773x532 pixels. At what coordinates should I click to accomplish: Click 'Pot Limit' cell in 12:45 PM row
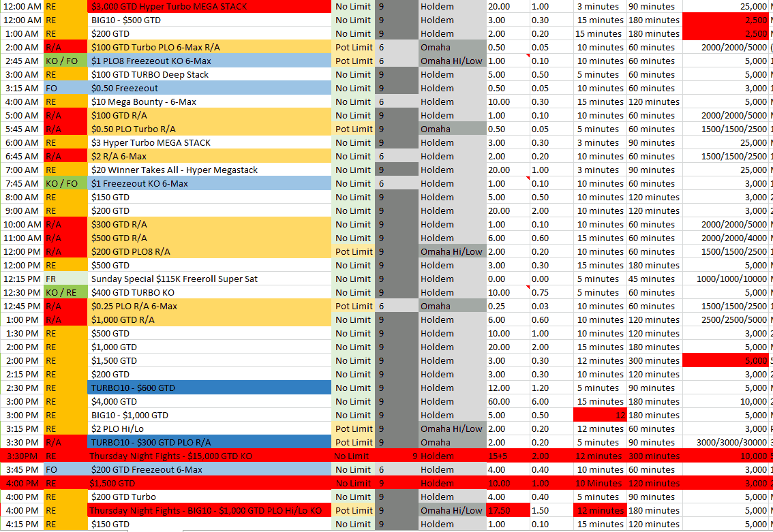coord(353,307)
